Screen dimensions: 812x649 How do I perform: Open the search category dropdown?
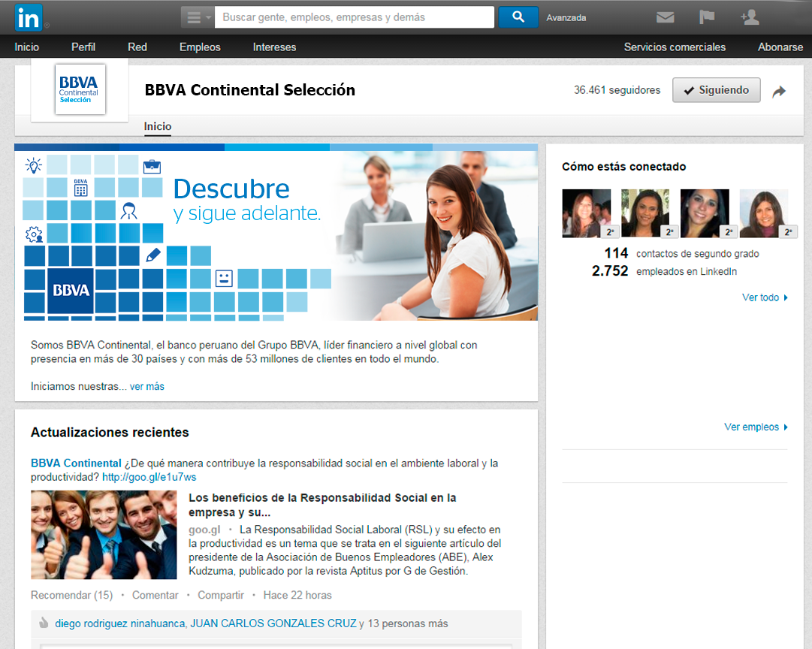[x=198, y=17]
